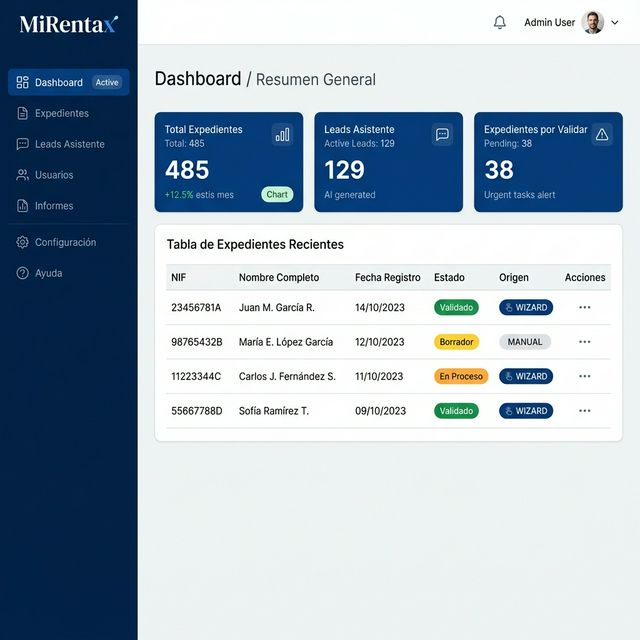The image size is (640, 640).
Task: Click the NIF column header
Action: (179, 278)
